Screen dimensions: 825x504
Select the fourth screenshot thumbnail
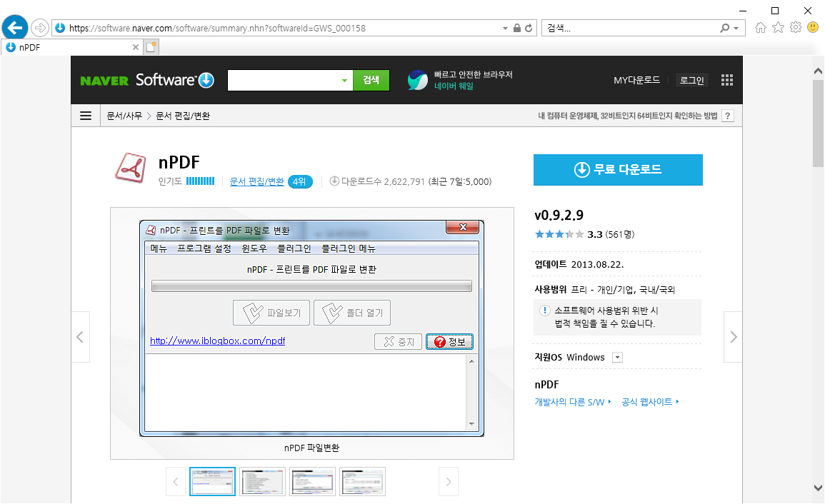click(363, 481)
